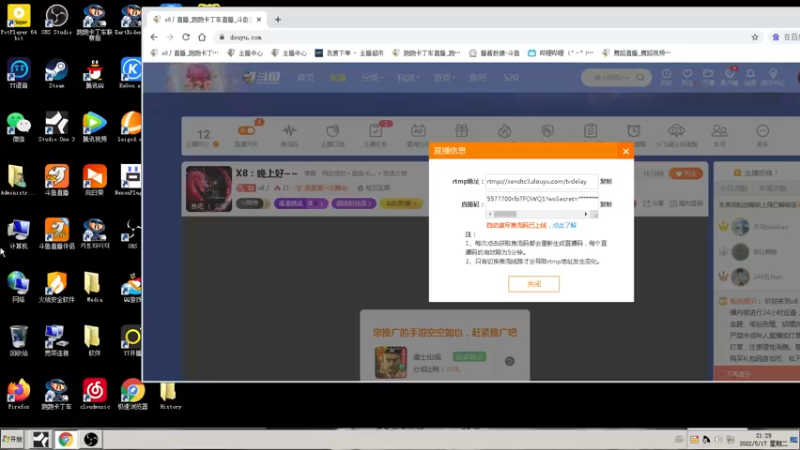The width and height of the screenshot is (800, 450).
Task: Open a new Chrome tab
Action: tap(278, 19)
